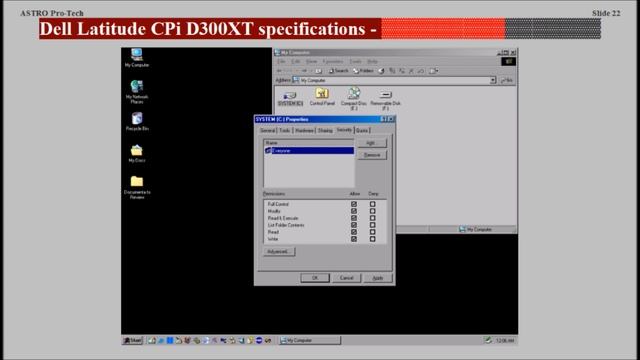Click Apply in the Properties dialog
The image size is (640, 360).
[x=378, y=278]
